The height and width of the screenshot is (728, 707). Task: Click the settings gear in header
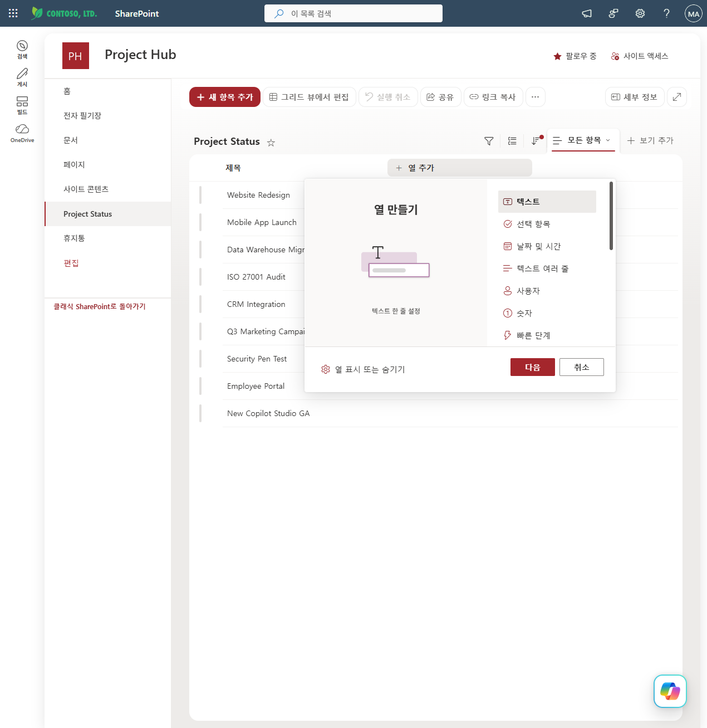point(640,13)
